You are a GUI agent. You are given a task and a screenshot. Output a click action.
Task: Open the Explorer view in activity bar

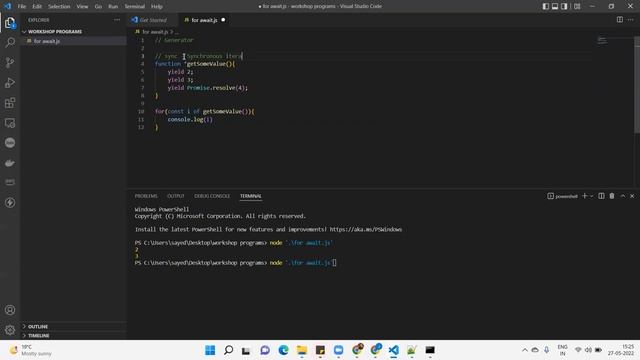point(10,23)
